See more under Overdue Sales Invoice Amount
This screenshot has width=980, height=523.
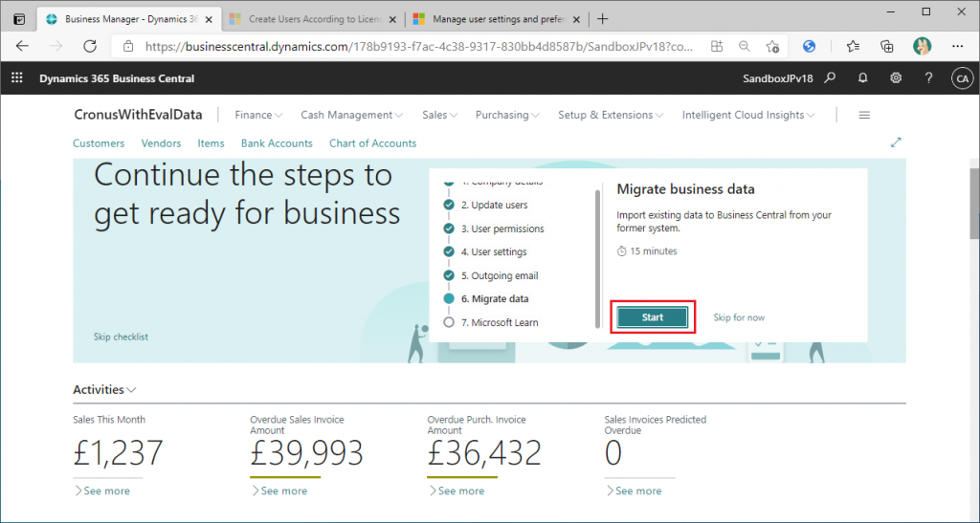279,491
